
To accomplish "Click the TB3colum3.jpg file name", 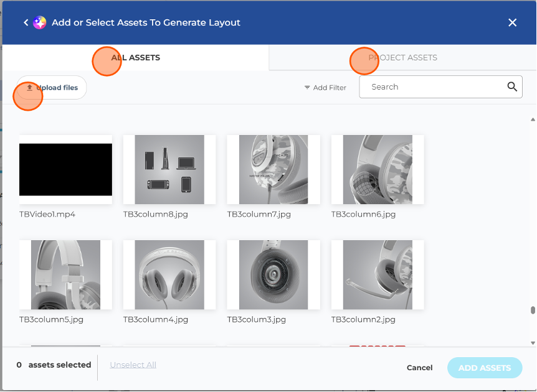I will (257, 319).
